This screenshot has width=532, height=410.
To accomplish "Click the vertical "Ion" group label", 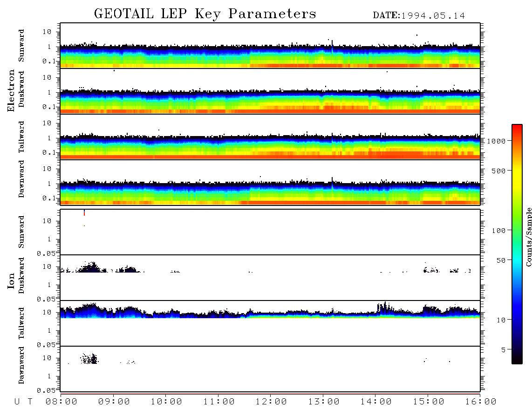I will tap(11, 280).
